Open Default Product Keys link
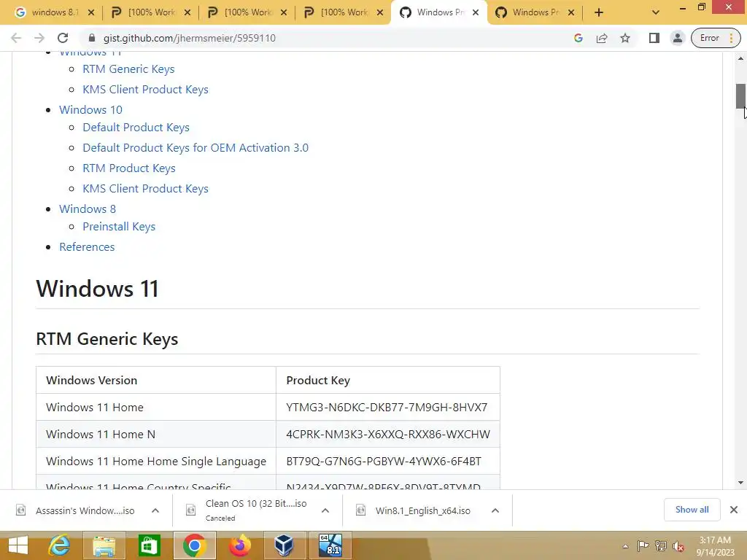The image size is (747, 560). [136, 127]
